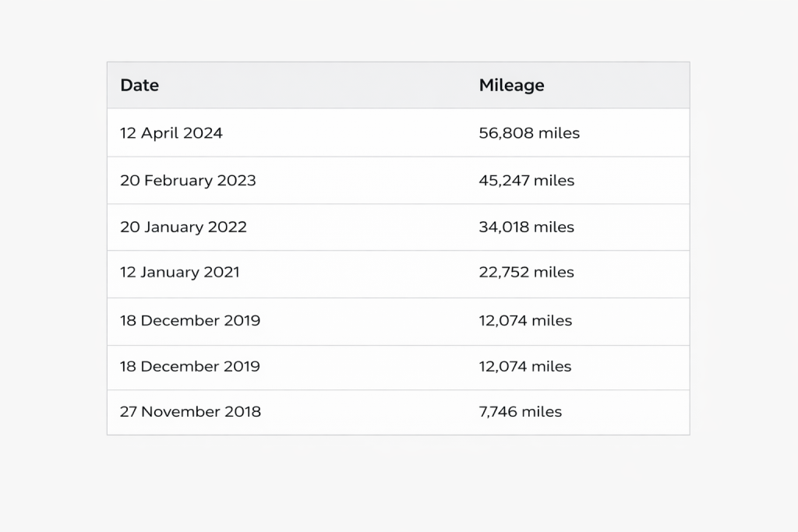Click the mileage 34,018 miles

coord(526,227)
